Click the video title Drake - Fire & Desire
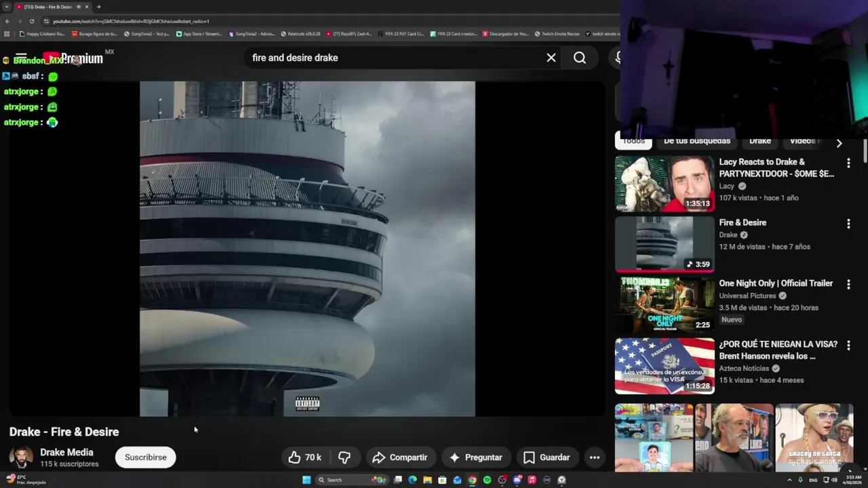This screenshot has height=488, width=868. [x=64, y=432]
